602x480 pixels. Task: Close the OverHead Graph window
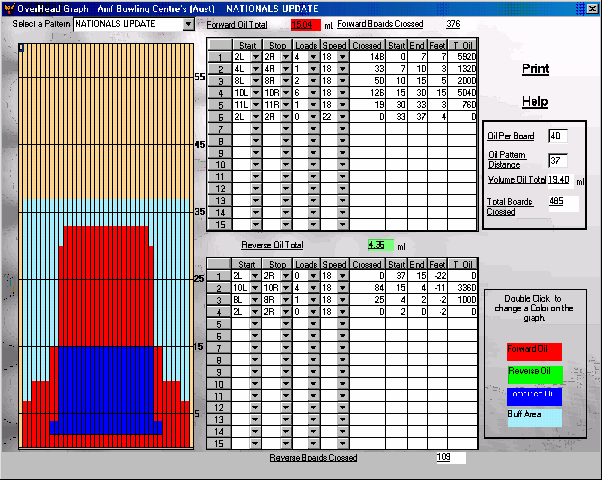592,8
